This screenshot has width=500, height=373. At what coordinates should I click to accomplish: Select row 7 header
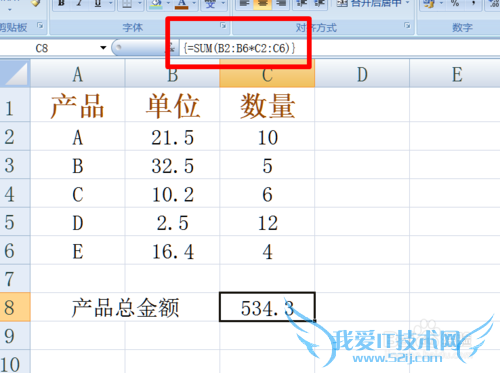pos(15,279)
